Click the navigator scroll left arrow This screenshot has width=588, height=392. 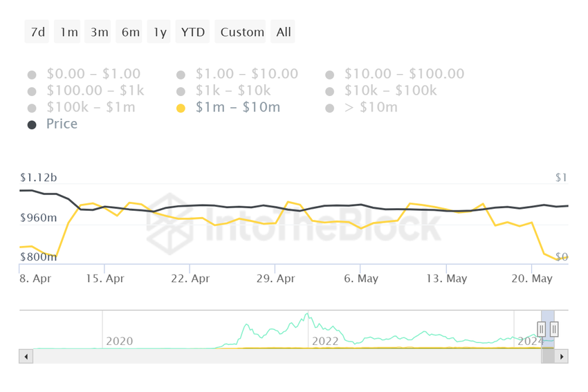26,357
